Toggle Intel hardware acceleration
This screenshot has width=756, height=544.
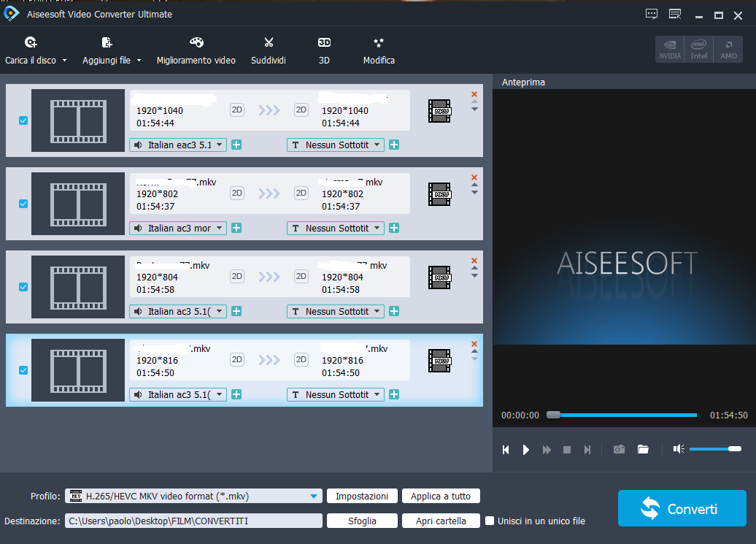pos(698,49)
